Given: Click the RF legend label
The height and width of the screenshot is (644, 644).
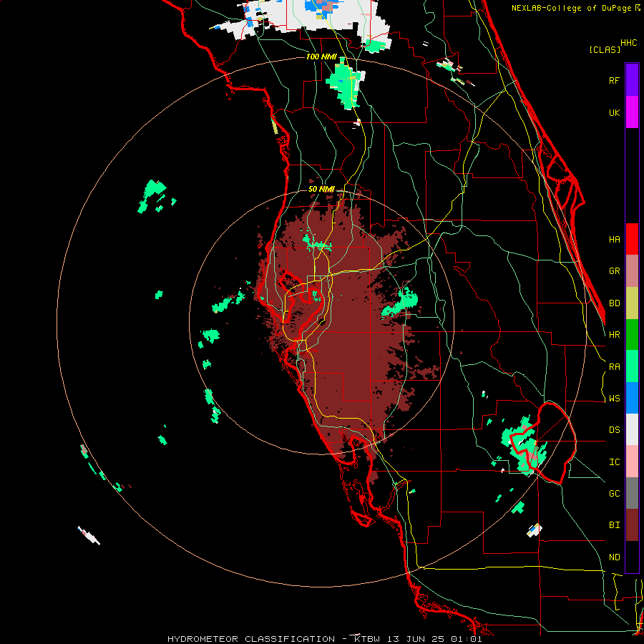Looking at the screenshot, I should (614, 80).
